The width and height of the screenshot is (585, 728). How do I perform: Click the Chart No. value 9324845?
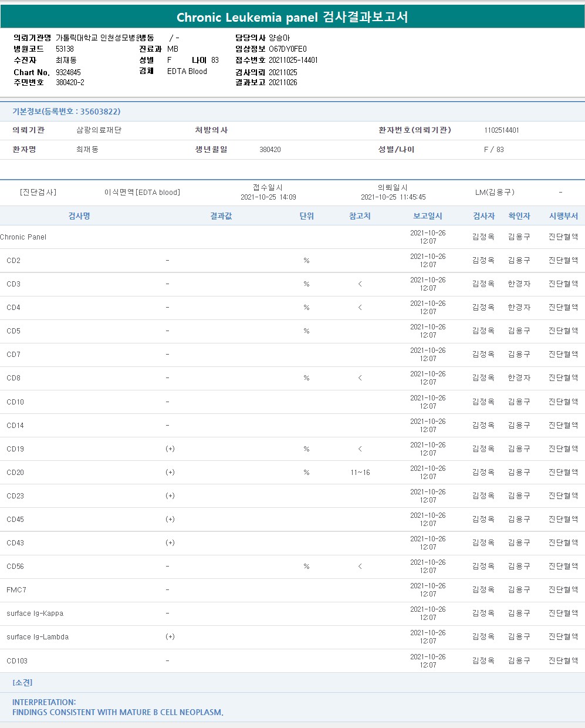tap(69, 72)
